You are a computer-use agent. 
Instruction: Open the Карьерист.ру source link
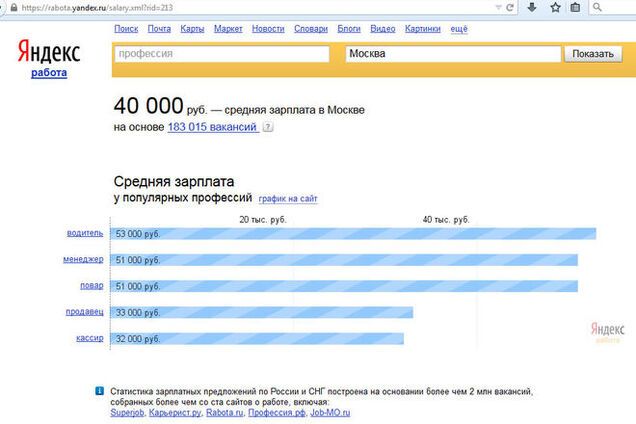175,413
